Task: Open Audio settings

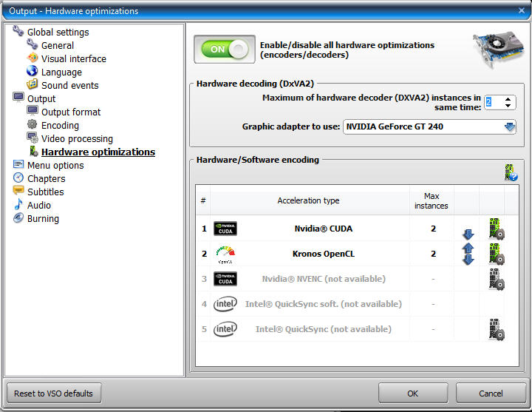Action: [39, 206]
